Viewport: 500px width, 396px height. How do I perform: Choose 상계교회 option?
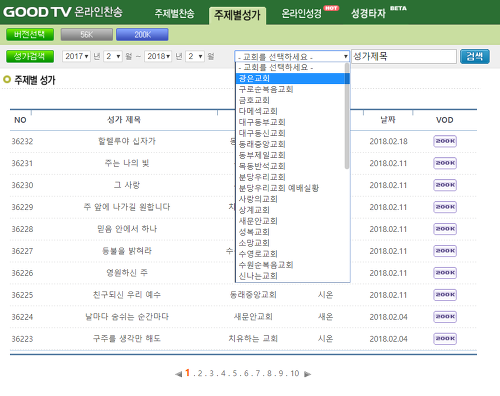click(x=290, y=210)
